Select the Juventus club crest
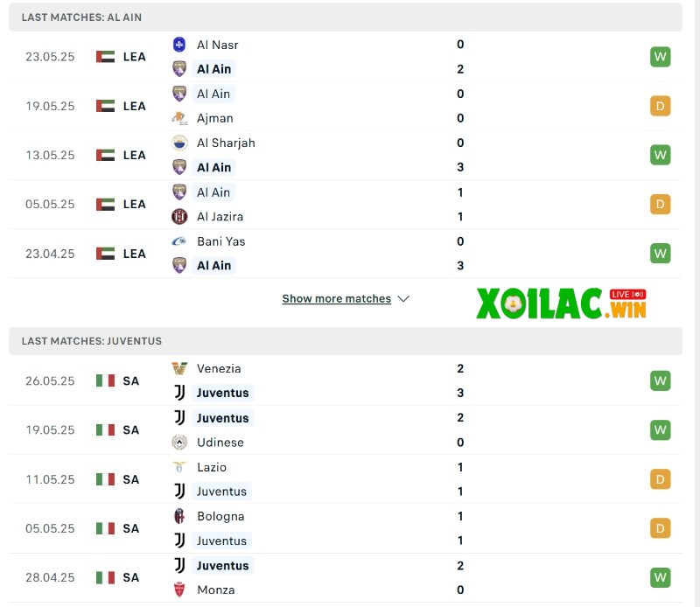Viewport: 700px width, 607px height. 179,393
